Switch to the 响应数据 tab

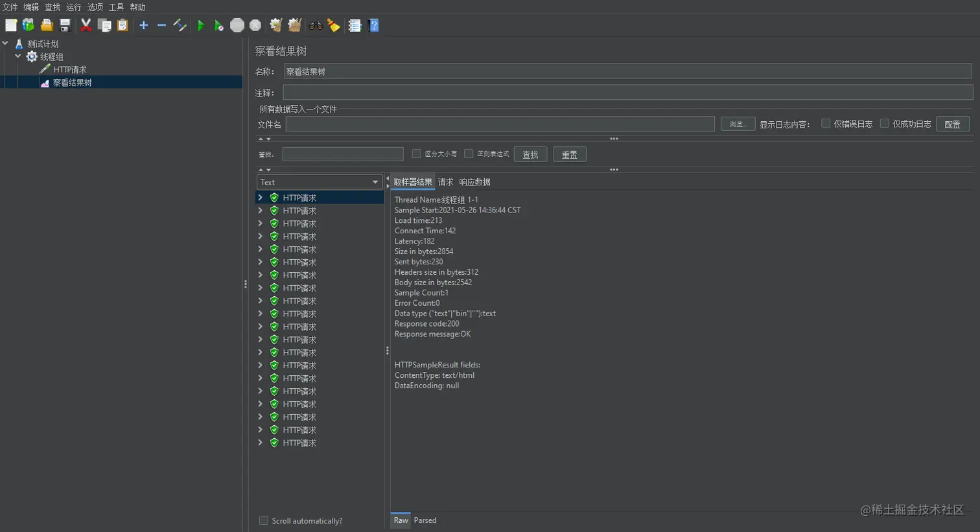coord(474,182)
